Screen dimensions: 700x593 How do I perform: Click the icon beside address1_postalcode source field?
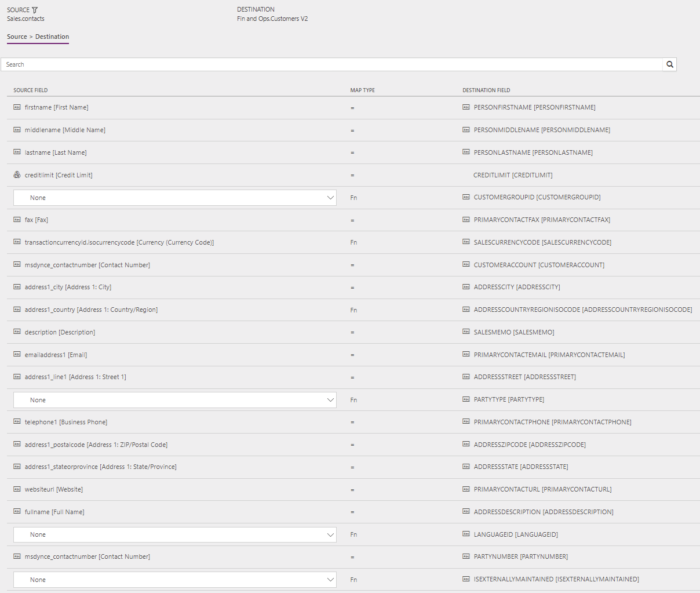point(17,445)
